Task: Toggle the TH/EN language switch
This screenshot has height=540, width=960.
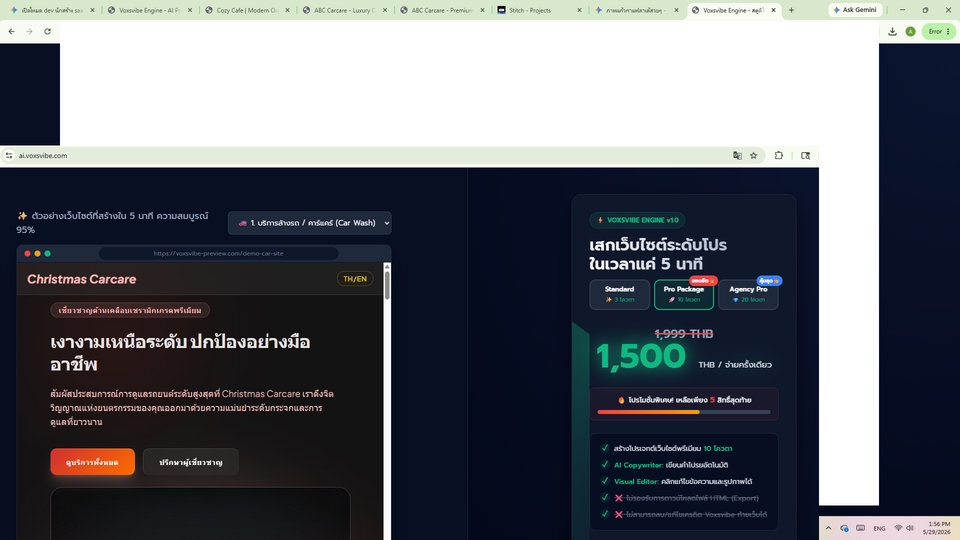Action: tap(355, 279)
